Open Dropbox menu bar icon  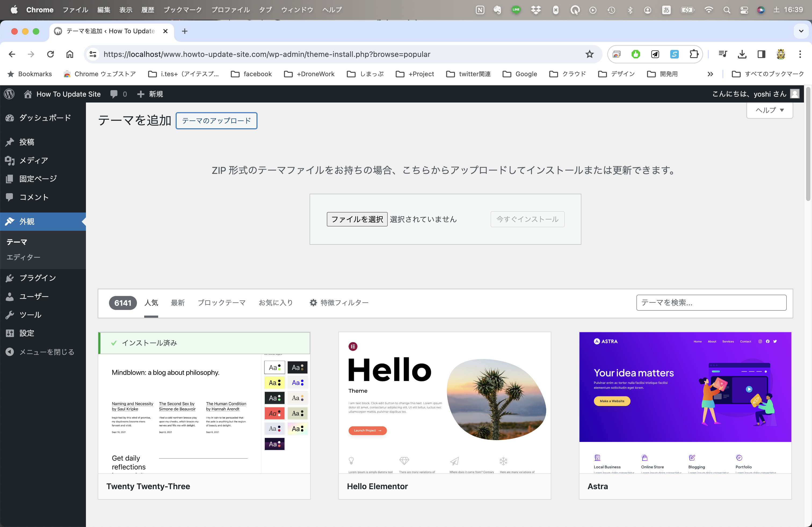pyautogui.click(x=536, y=10)
